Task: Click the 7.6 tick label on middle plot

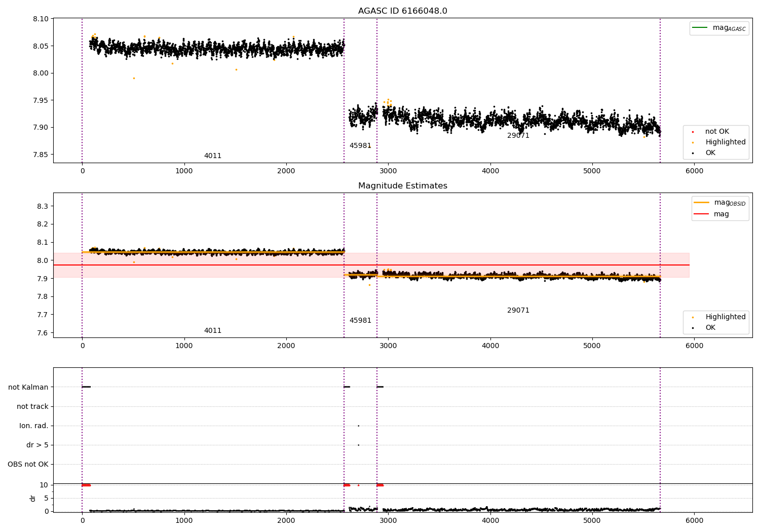Action: tap(43, 333)
